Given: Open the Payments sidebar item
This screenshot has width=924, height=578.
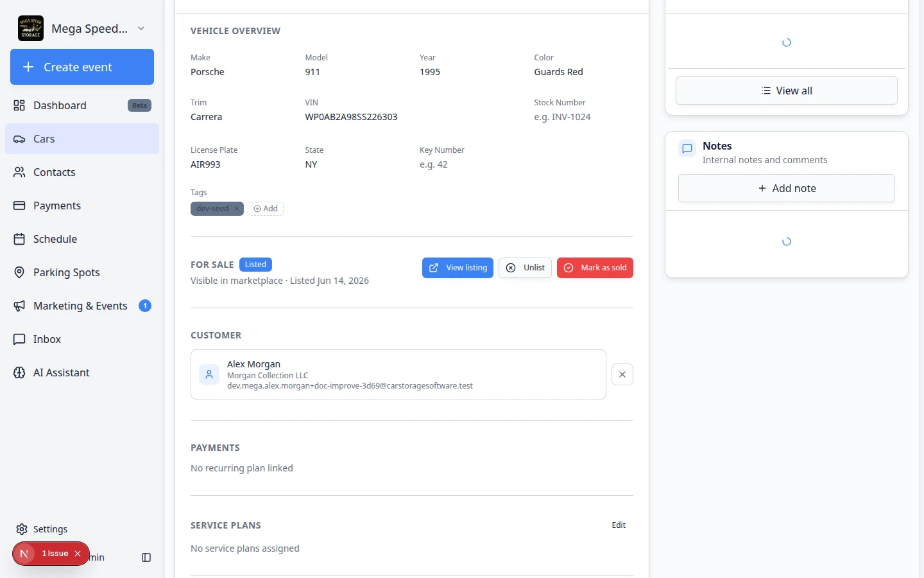Looking at the screenshot, I should coord(82,206).
